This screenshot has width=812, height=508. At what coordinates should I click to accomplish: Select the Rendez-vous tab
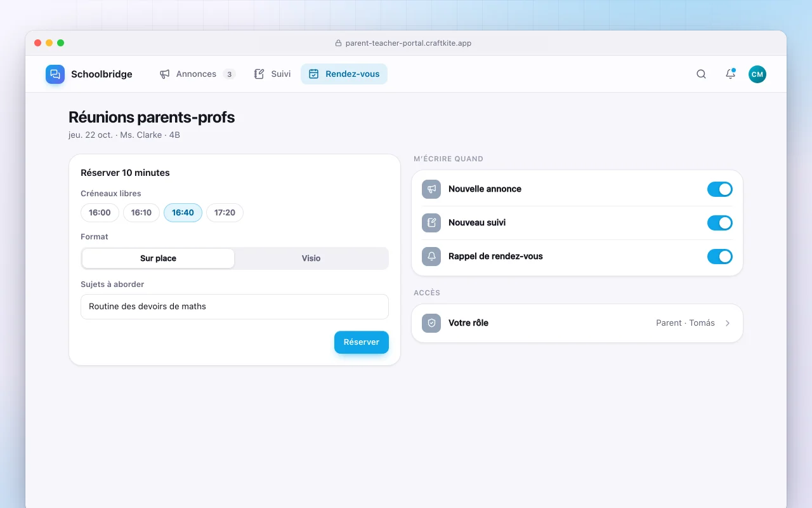point(344,74)
